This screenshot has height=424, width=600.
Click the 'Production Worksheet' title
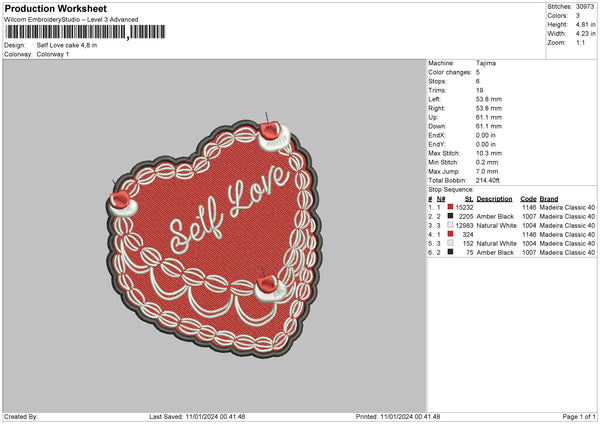[55, 8]
